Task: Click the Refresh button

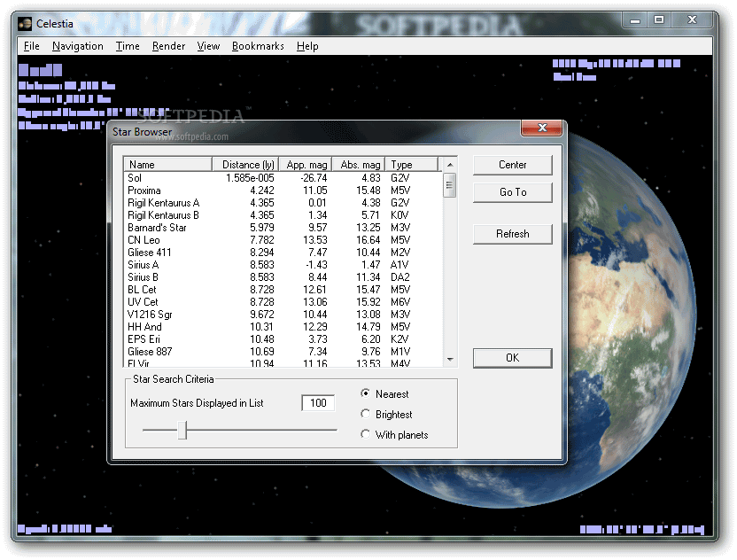Action: pos(512,234)
